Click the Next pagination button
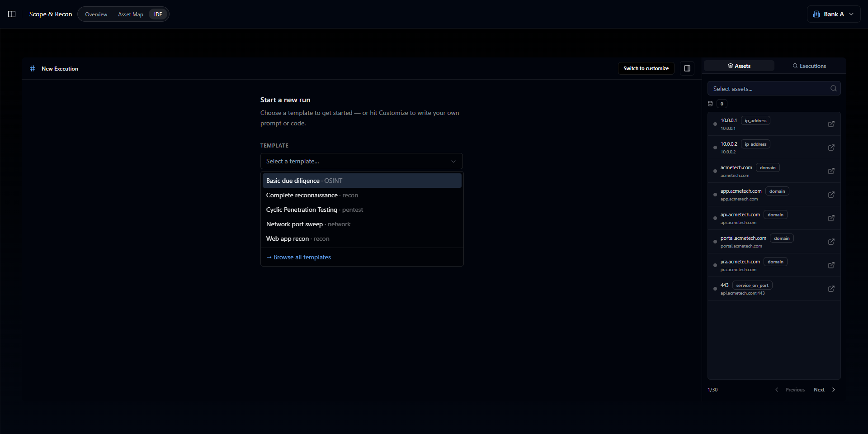This screenshot has width=868, height=434. click(x=824, y=390)
